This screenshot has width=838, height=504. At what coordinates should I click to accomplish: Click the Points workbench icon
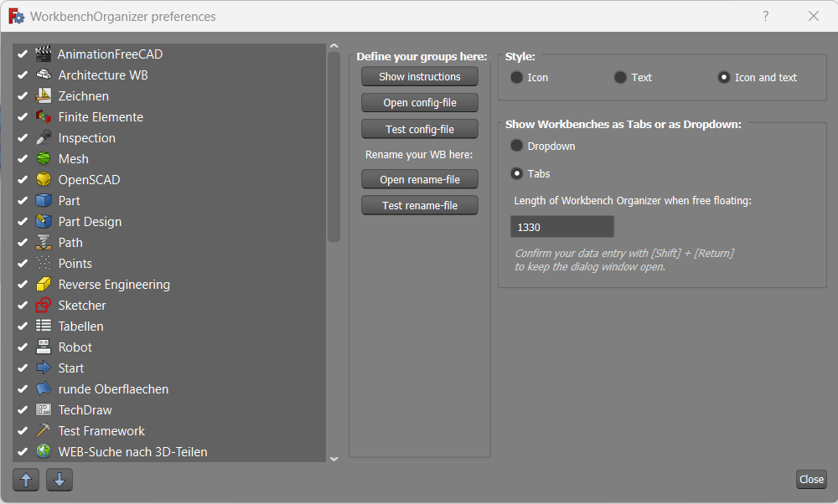coord(44,263)
